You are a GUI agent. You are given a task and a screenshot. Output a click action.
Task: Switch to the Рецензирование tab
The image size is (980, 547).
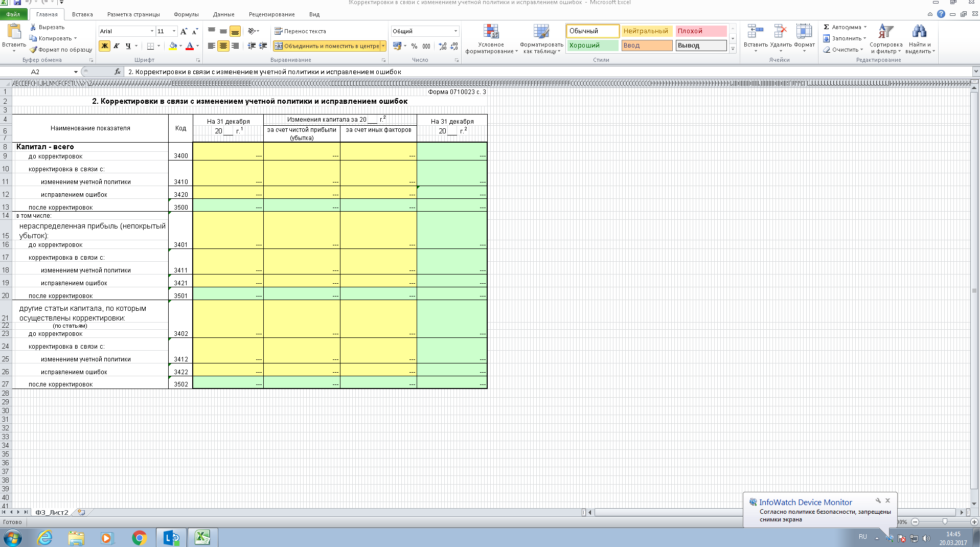coord(272,14)
